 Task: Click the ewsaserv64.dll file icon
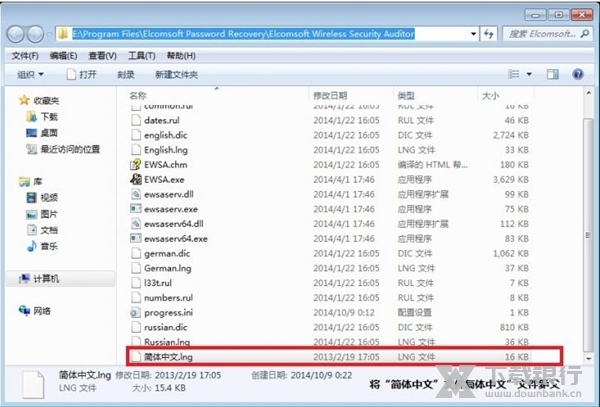[136, 223]
